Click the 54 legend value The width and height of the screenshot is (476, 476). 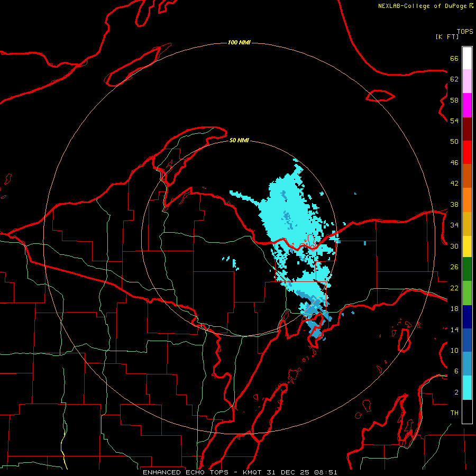click(x=454, y=121)
